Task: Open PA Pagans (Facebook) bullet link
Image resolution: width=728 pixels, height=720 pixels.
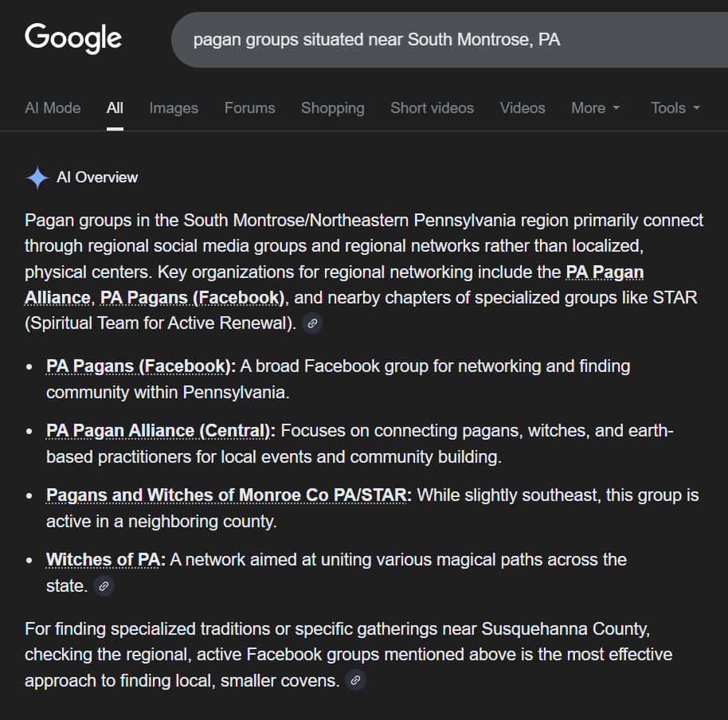Action: coord(140,366)
